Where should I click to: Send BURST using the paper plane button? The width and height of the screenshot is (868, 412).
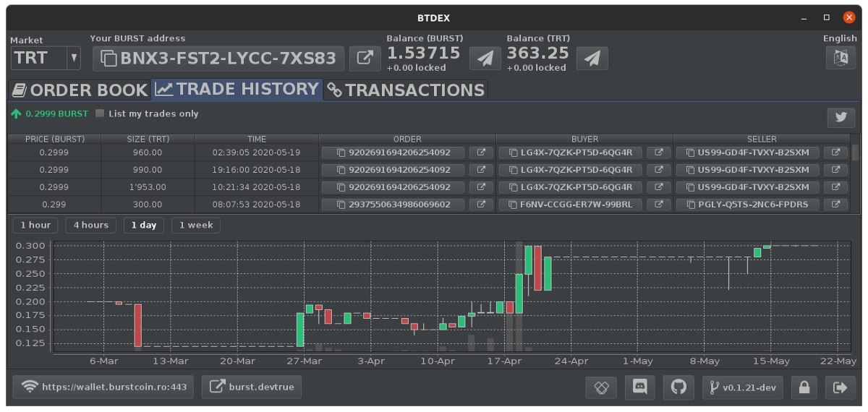coord(485,59)
